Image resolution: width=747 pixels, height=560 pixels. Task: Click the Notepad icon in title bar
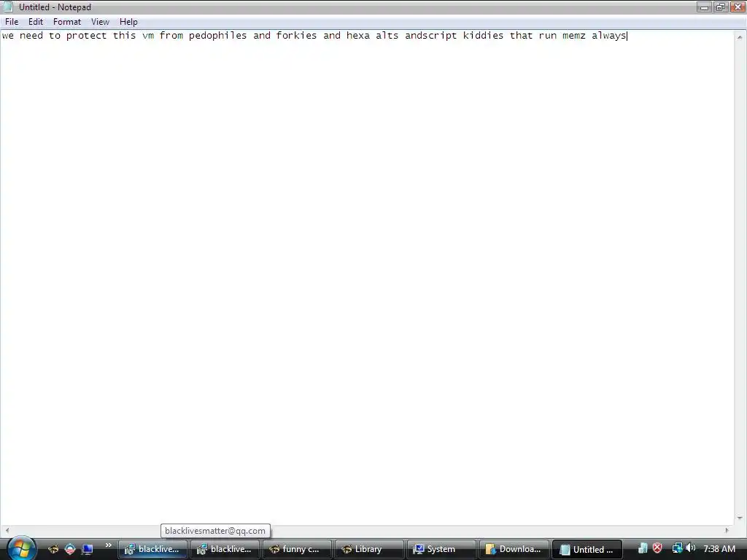[8, 7]
